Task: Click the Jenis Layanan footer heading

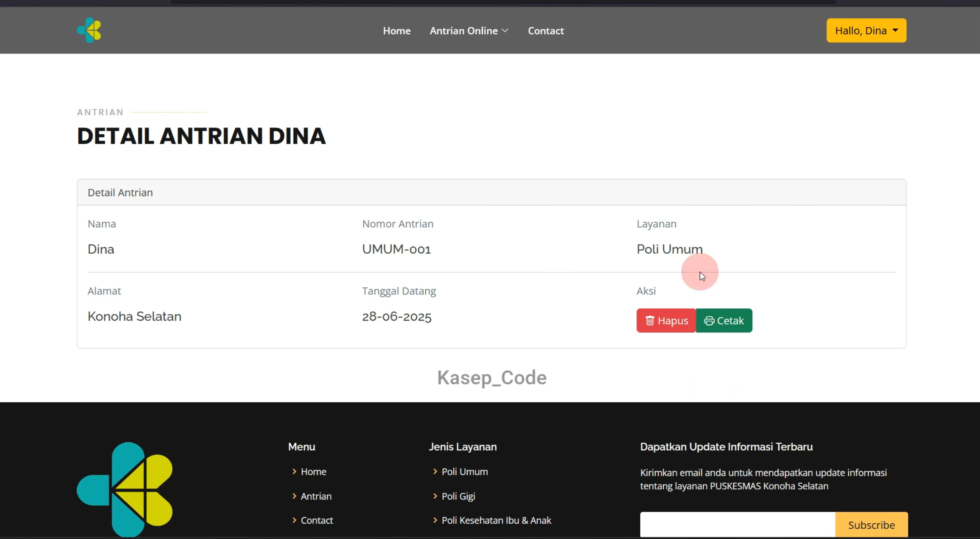Action: pos(463,447)
